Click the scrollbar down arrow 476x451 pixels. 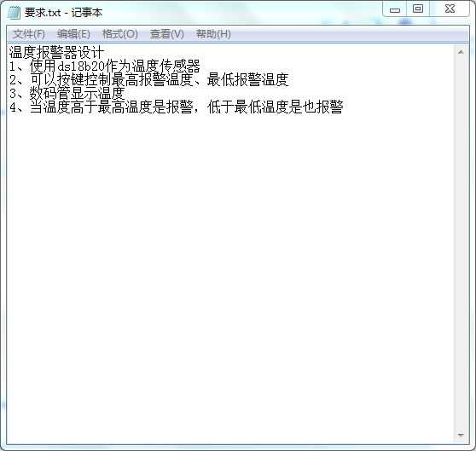point(461,436)
